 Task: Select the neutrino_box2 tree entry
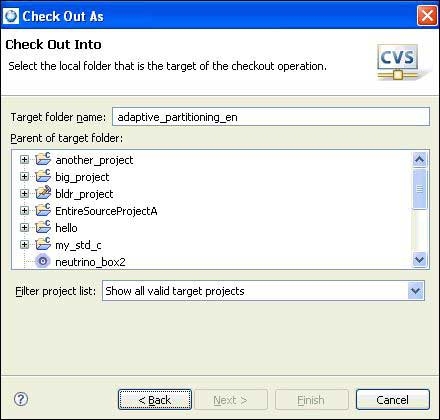coord(90,262)
